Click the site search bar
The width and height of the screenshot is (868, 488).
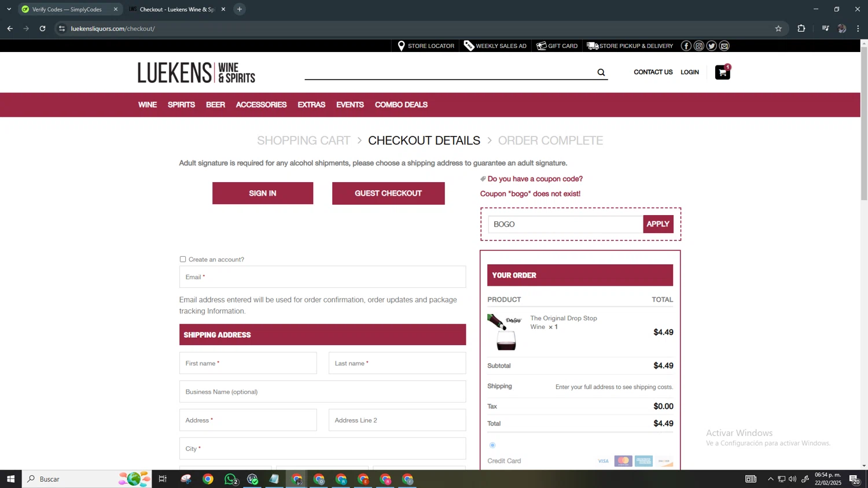point(450,72)
